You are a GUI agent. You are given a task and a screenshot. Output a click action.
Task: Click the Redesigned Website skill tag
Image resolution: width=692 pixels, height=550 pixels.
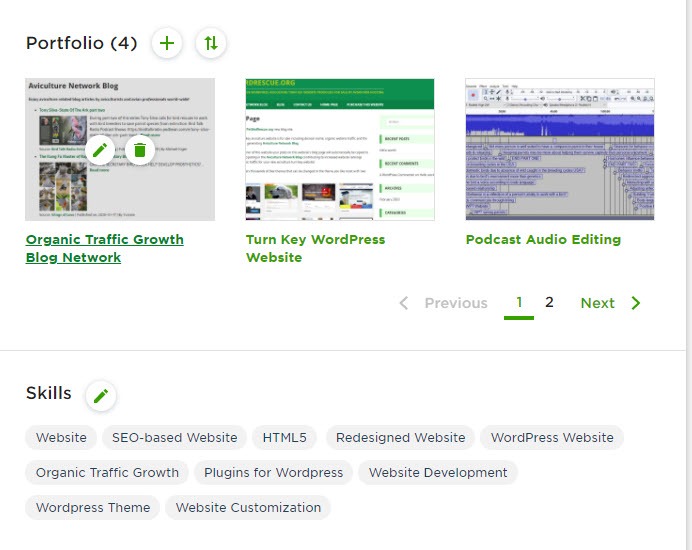coord(400,437)
